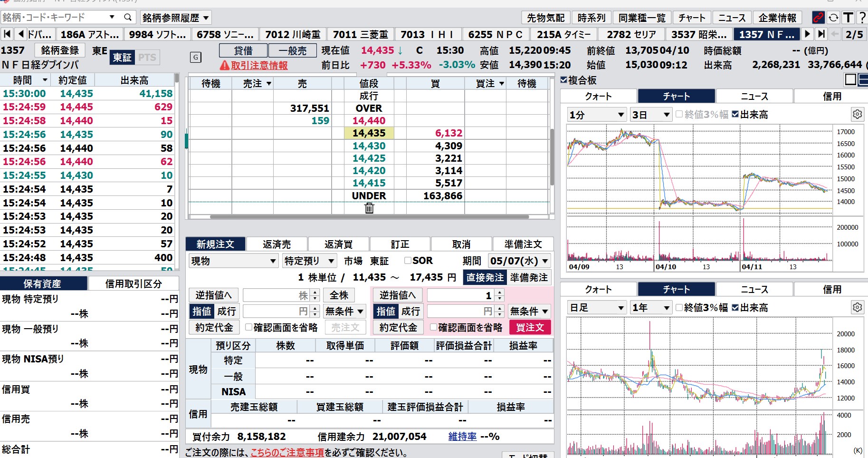Check 確認画面を省略 for buy order
The width and height of the screenshot is (868, 458).
click(433, 327)
